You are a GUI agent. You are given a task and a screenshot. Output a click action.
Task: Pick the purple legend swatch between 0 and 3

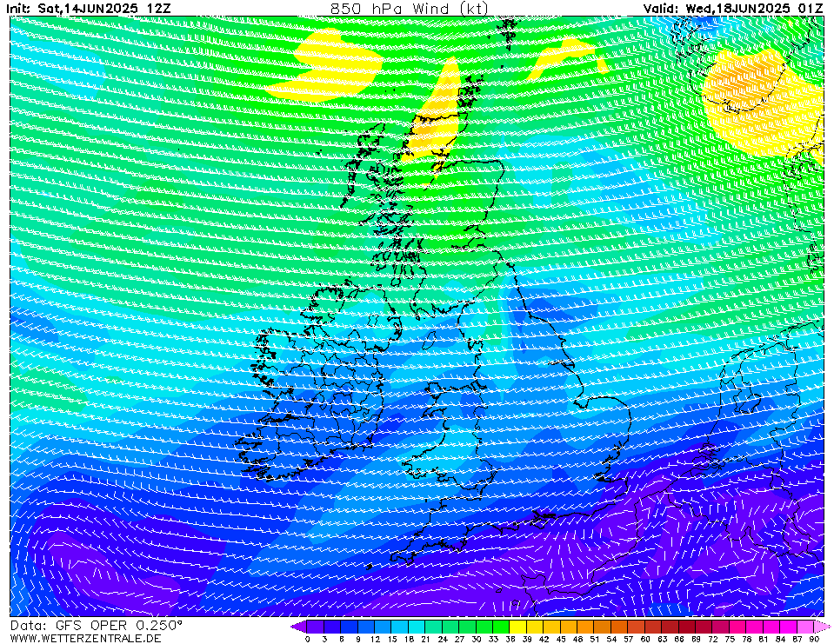[316, 627]
